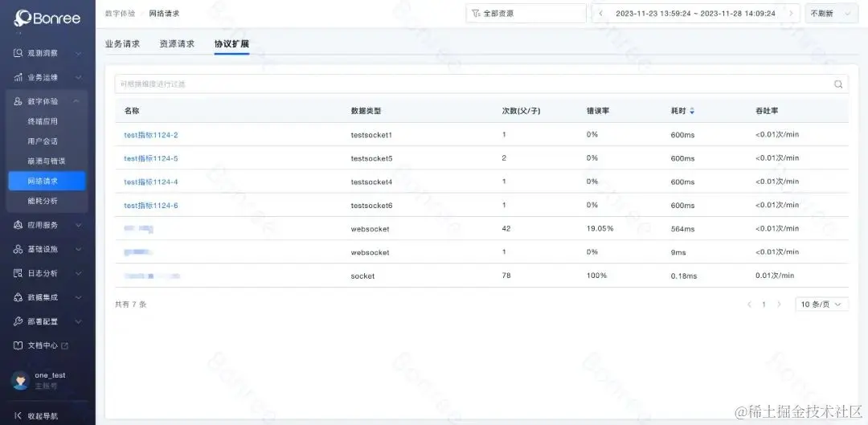Click the 数字体验 breadcrumb

pyautogui.click(x=120, y=14)
